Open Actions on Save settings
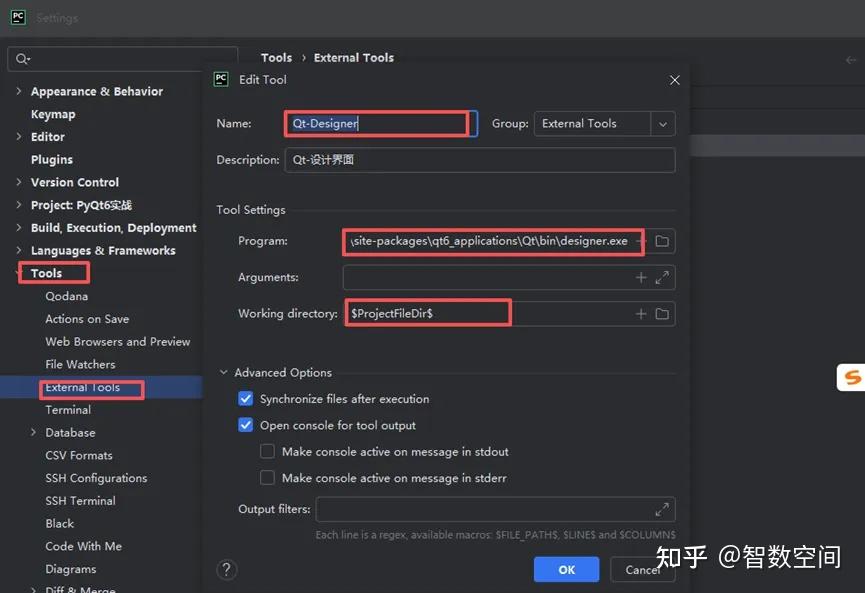865x593 pixels. click(x=87, y=319)
